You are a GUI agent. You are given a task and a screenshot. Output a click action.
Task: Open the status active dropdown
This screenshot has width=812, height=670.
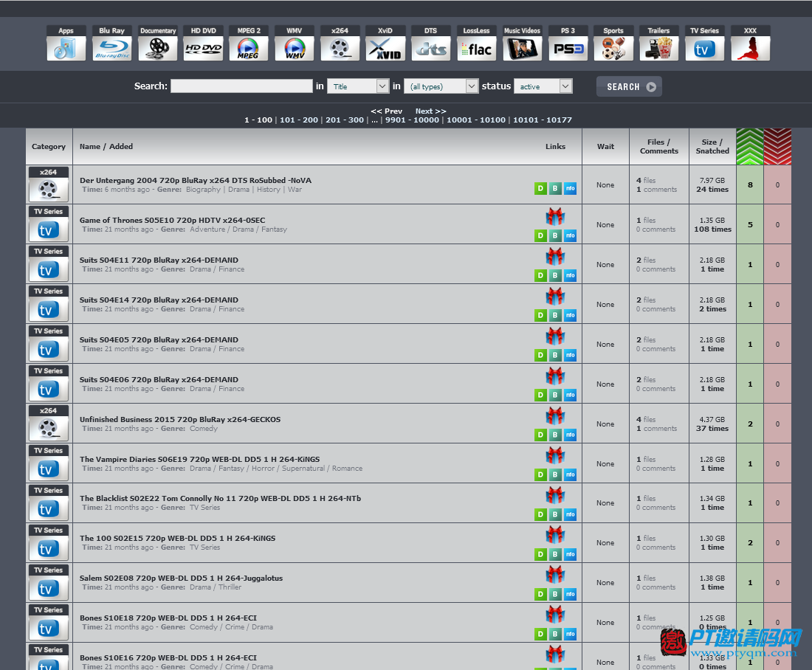pos(543,86)
